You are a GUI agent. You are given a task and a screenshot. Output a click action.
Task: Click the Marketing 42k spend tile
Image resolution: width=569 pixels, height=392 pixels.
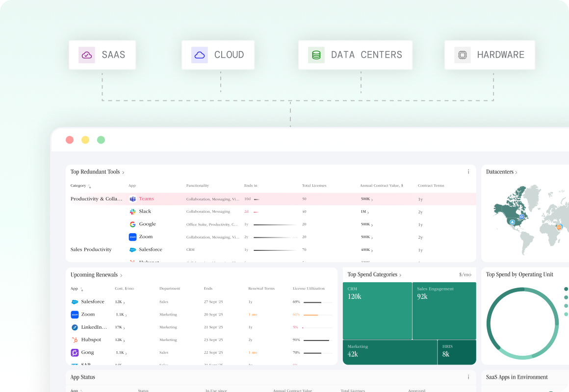tap(390, 352)
